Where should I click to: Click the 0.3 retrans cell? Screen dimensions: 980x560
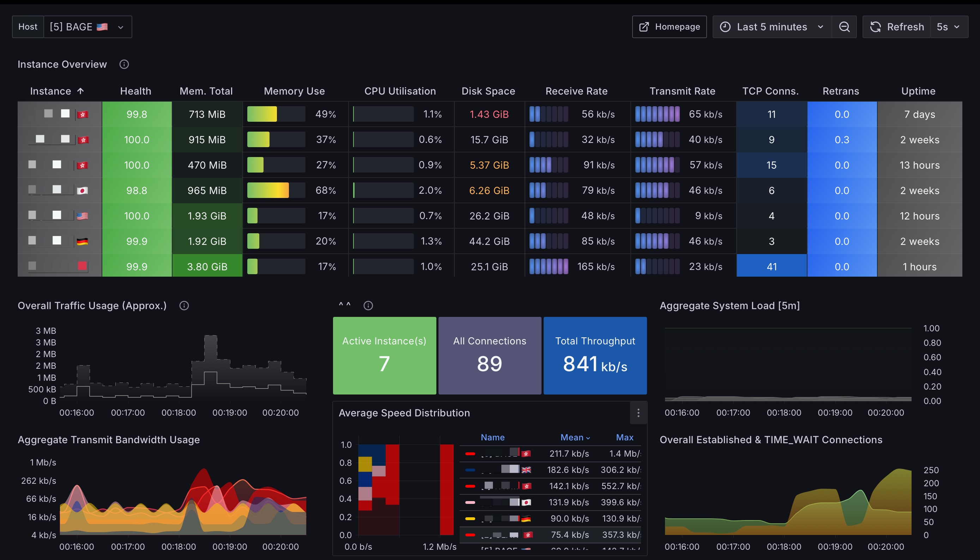coord(842,140)
